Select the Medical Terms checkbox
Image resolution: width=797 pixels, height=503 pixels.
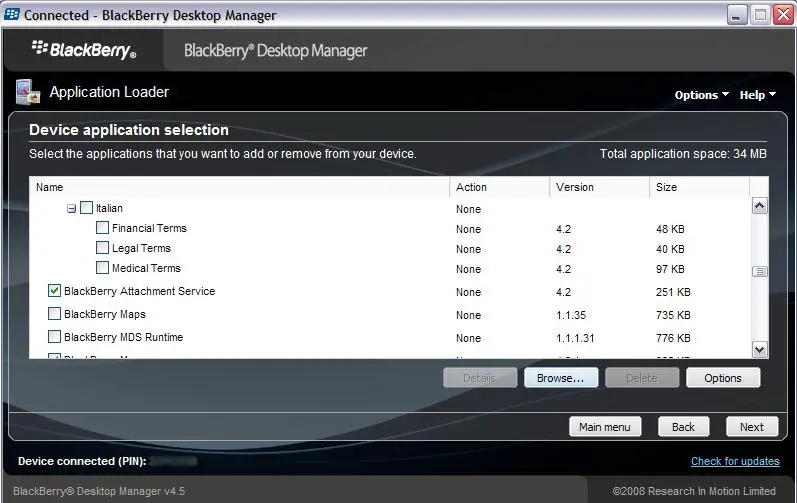(102, 267)
